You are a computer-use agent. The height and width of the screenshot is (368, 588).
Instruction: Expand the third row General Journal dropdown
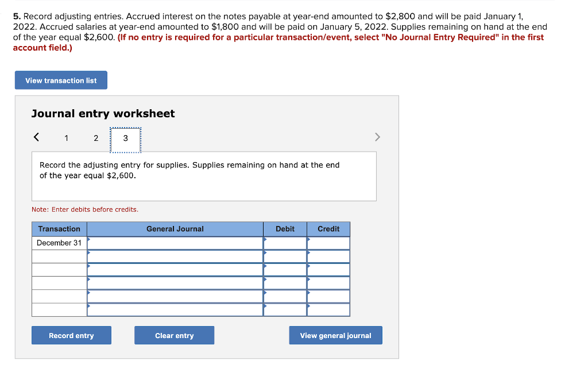pos(175,269)
